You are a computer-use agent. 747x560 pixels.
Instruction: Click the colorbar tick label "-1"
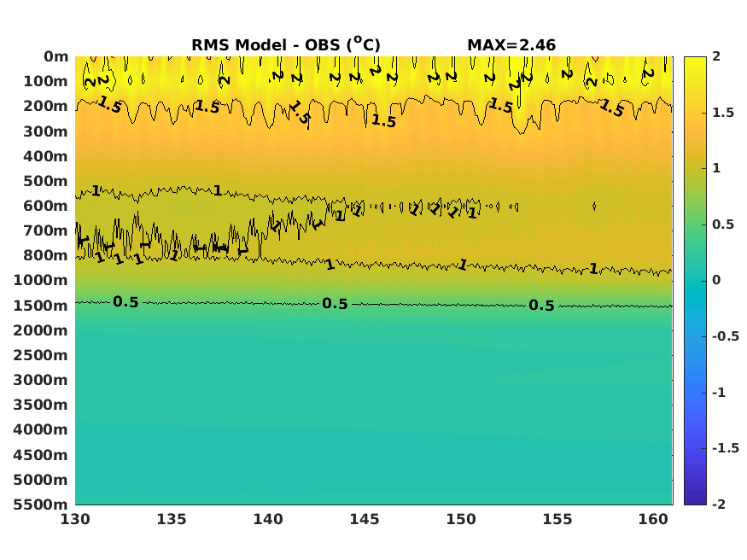point(719,393)
